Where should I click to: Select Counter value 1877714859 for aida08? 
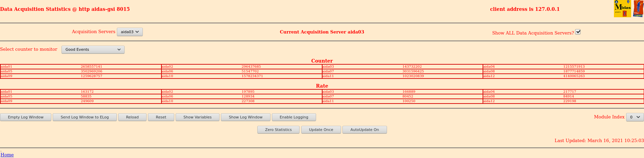coord(574,71)
